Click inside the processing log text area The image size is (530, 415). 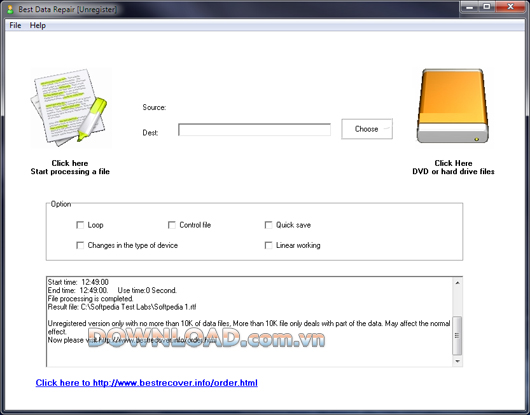pos(249,321)
